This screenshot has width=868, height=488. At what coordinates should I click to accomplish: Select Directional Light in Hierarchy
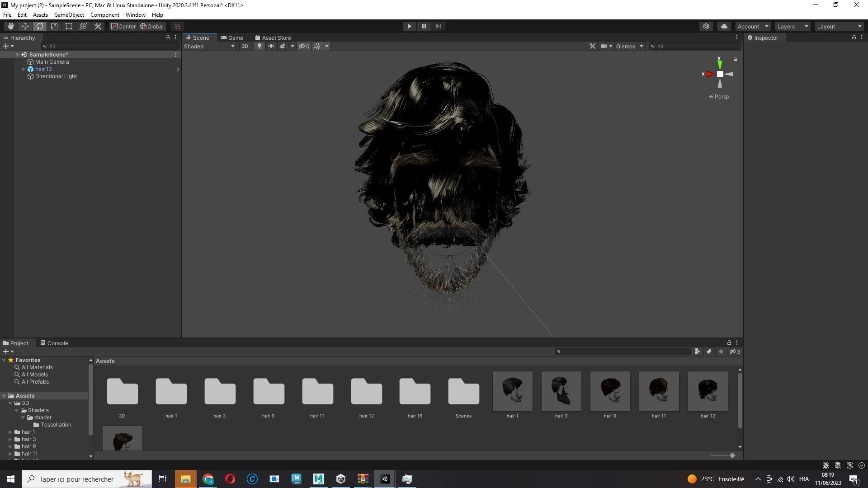point(56,76)
